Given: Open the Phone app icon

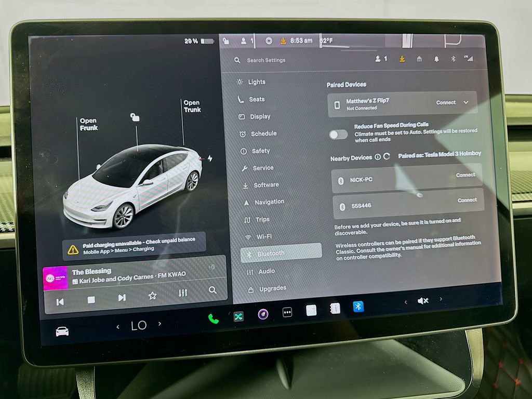Looking at the screenshot, I should point(214,318).
